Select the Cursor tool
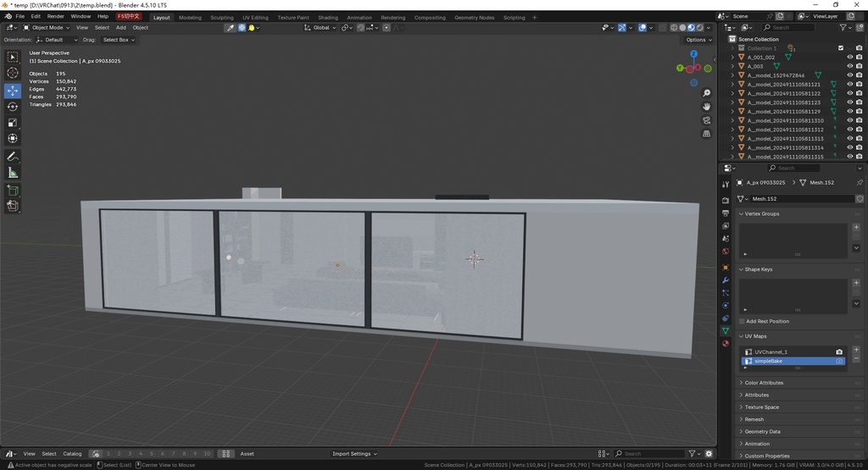 (x=12, y=73)
